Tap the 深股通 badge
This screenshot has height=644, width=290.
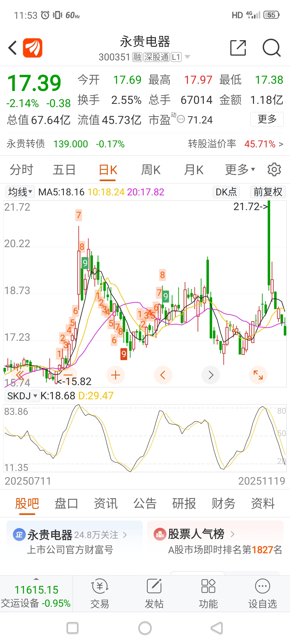(157, 57)
